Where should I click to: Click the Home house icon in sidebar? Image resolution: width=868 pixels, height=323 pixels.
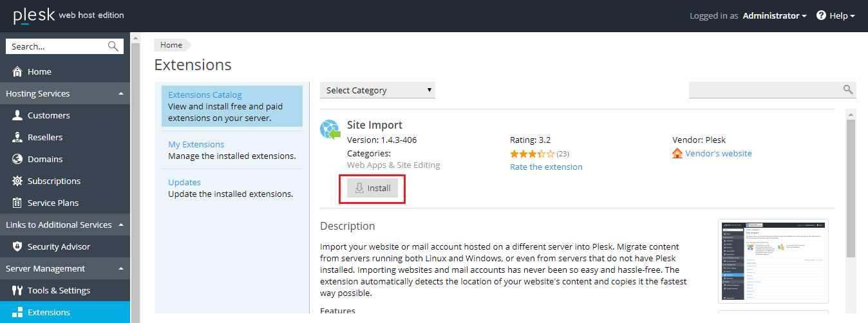17,71
